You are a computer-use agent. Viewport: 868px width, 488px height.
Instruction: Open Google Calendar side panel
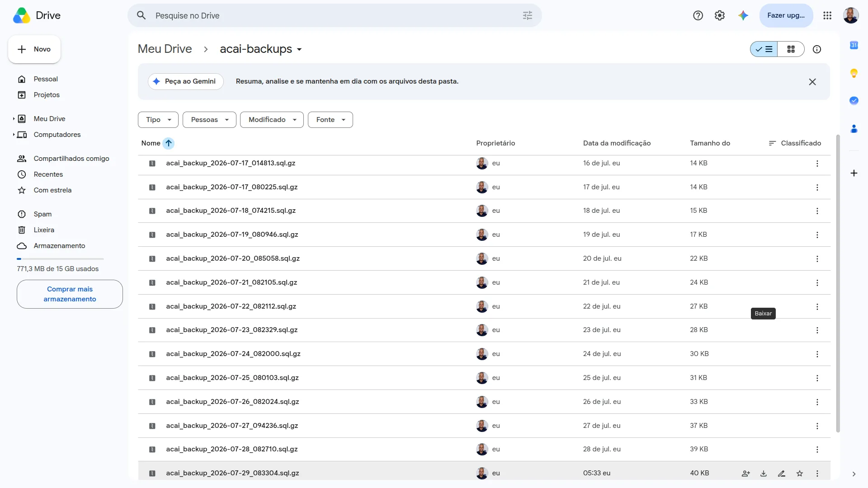[x=854, y=45]
